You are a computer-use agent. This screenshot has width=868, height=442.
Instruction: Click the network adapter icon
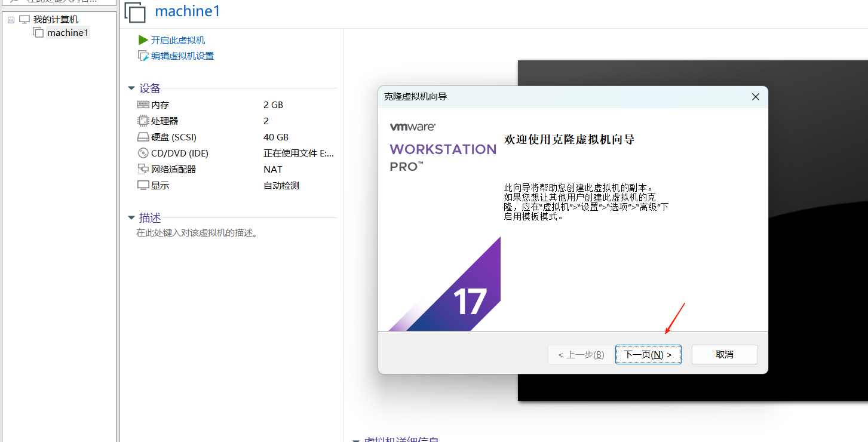[143, 169]
